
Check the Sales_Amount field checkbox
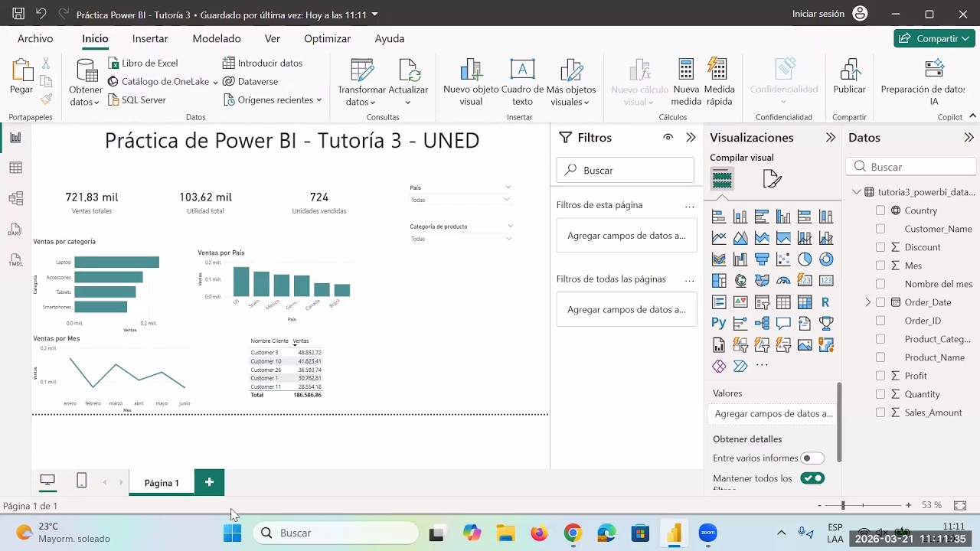[880, 412]
